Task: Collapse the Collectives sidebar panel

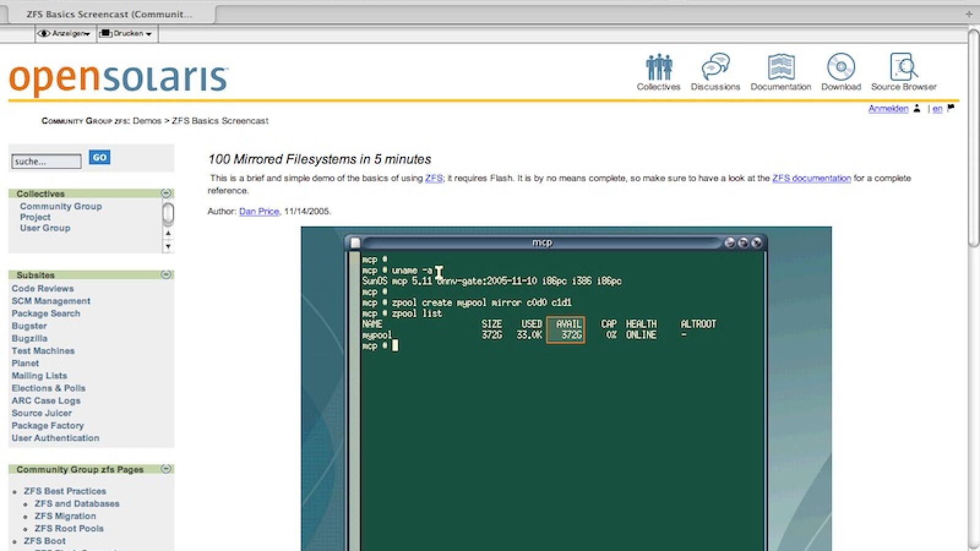Action: 165,193
